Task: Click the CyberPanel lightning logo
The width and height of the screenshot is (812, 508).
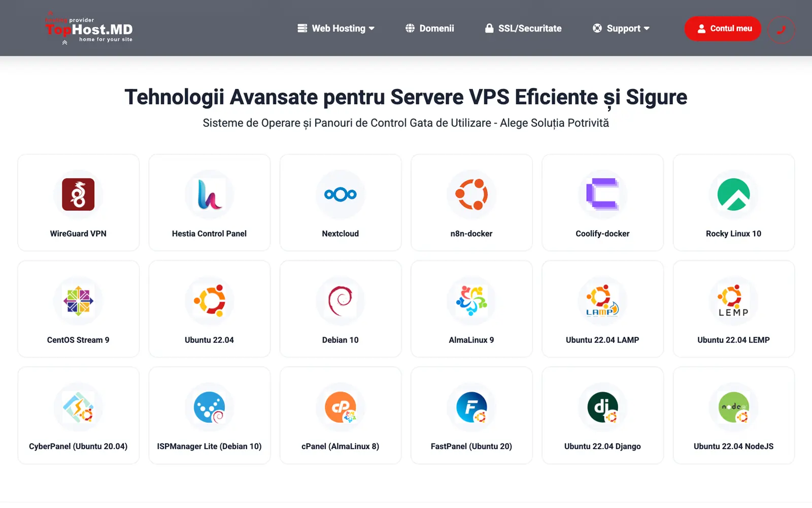Action: tap(78, 407)
